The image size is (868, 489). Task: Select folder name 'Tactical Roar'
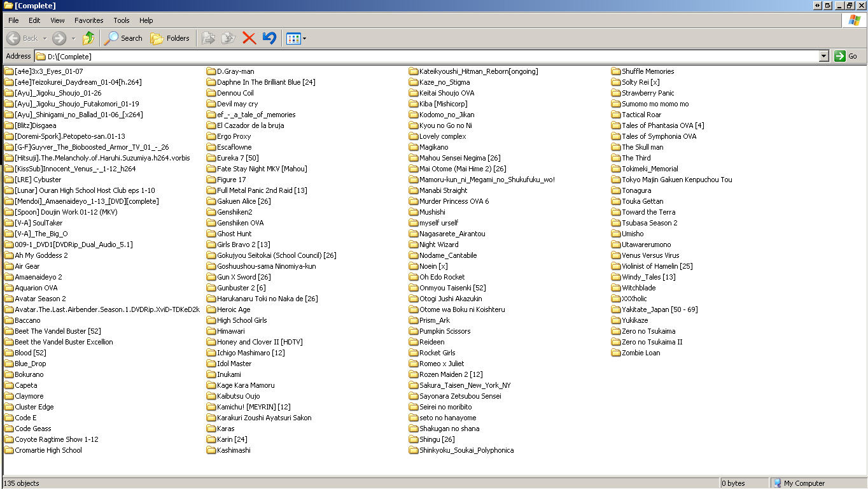click(641, 115)
